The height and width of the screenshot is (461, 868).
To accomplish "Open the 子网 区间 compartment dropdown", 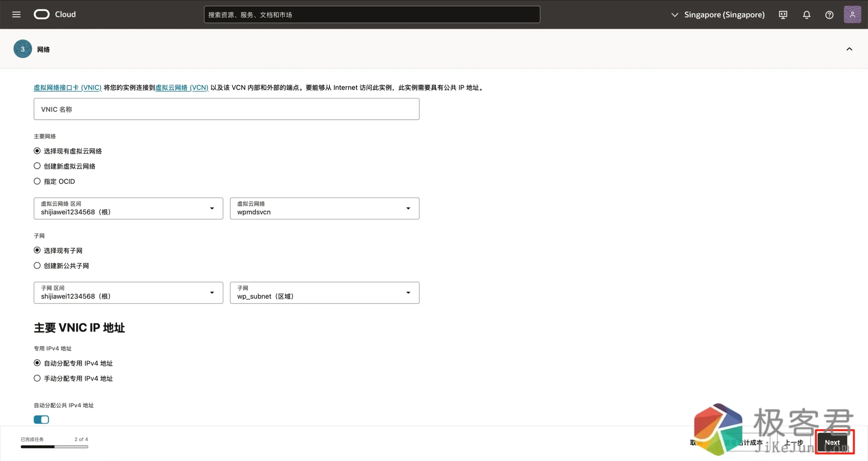I will click(x=129, y=293).
